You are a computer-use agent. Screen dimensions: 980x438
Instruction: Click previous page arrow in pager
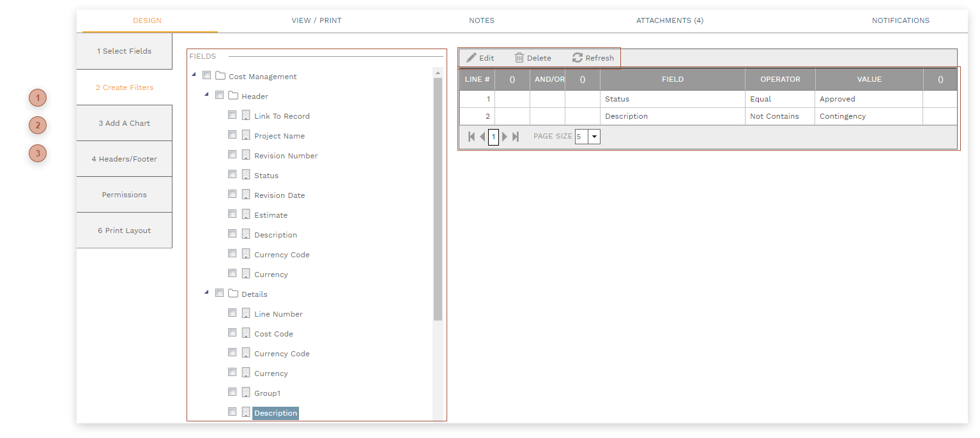click(x=482, y=137)
